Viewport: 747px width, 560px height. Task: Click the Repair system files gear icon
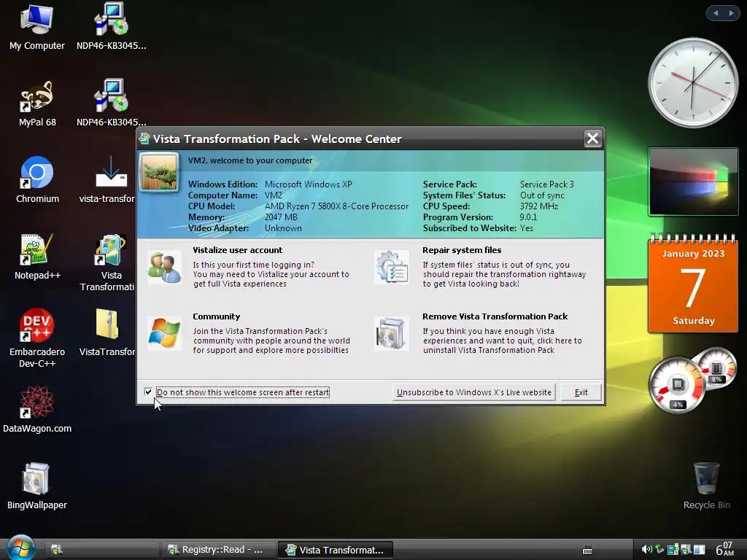coord(392,267)
